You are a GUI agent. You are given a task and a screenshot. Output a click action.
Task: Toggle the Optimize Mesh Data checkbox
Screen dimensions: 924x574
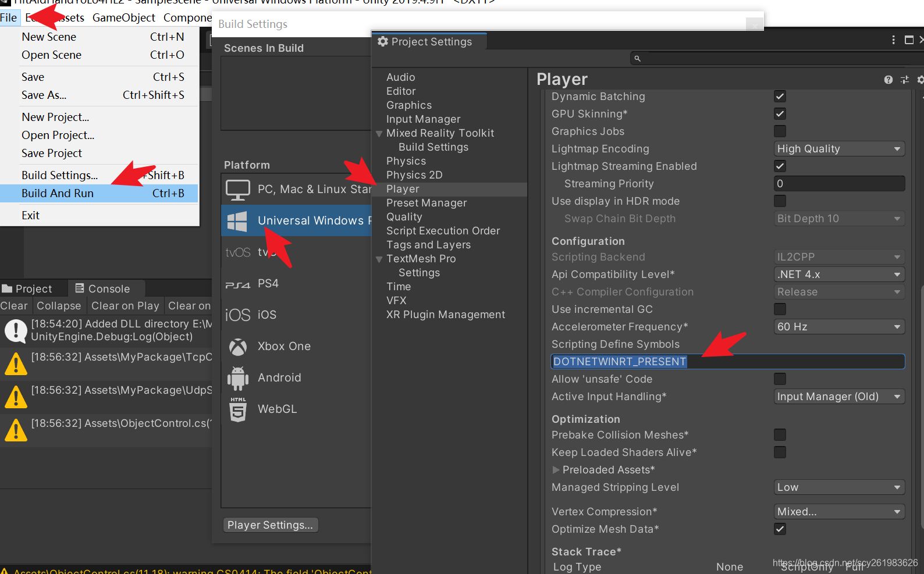point(780,529)
